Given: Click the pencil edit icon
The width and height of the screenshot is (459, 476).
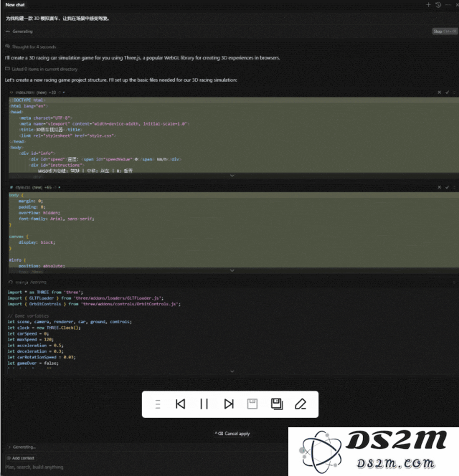Looking at the screenshot, I should (301, 404).
